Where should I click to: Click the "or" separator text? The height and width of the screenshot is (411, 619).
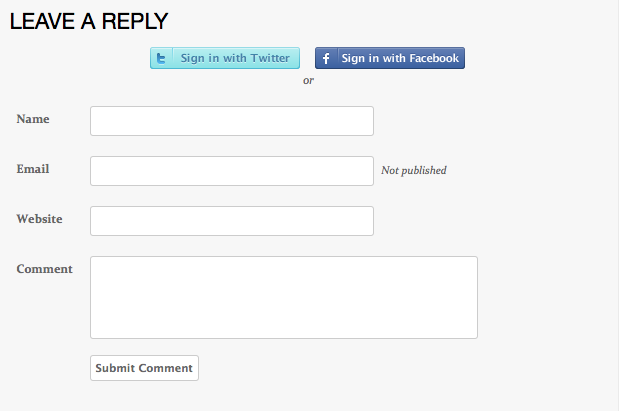(308, 80)
